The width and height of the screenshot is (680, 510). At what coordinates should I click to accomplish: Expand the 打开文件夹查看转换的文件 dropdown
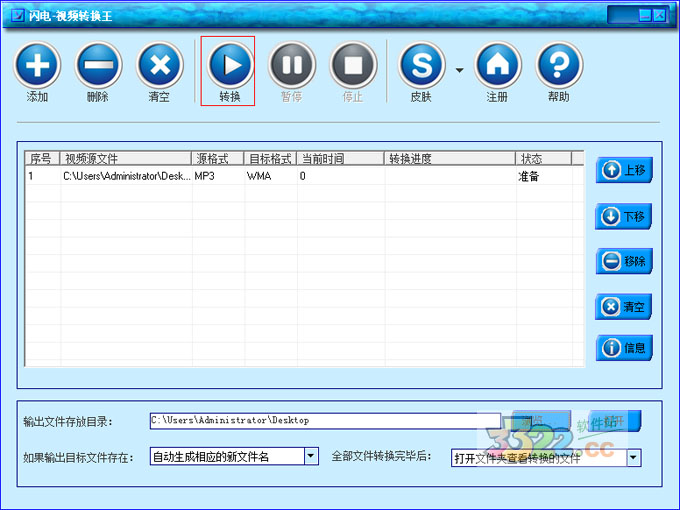(633, 458)
